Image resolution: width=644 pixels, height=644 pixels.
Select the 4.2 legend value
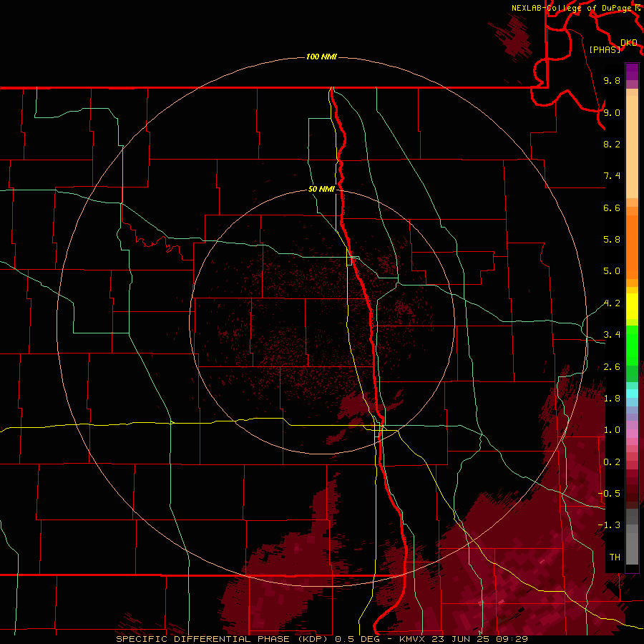tap(612, 303)
